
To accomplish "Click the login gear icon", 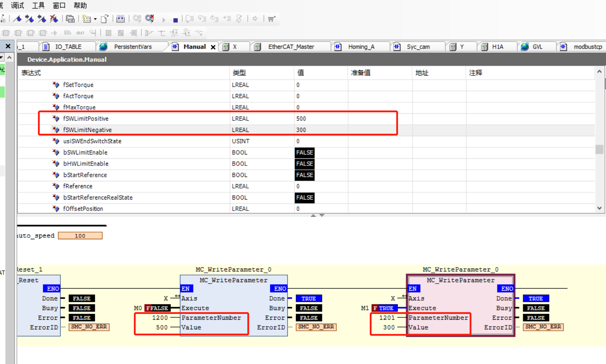I will [x=137, y=19].
